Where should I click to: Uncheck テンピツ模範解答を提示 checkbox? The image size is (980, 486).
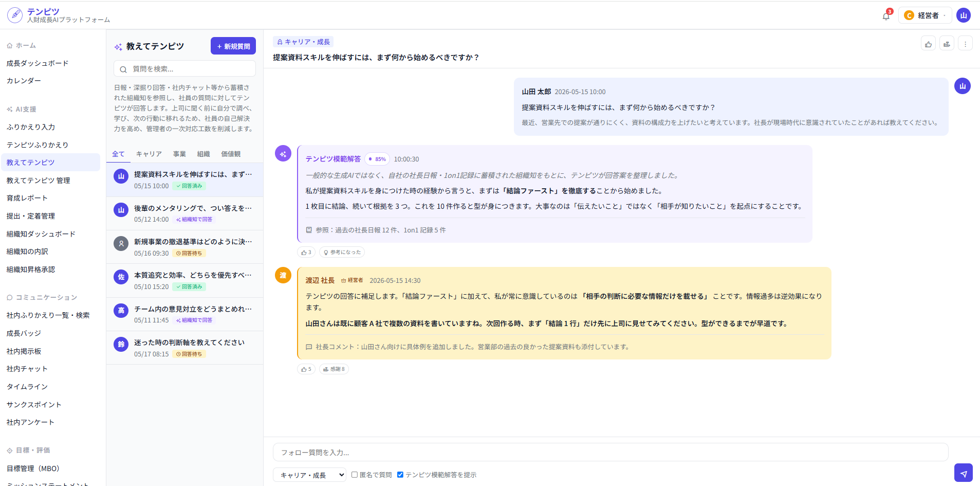[400, 475]
